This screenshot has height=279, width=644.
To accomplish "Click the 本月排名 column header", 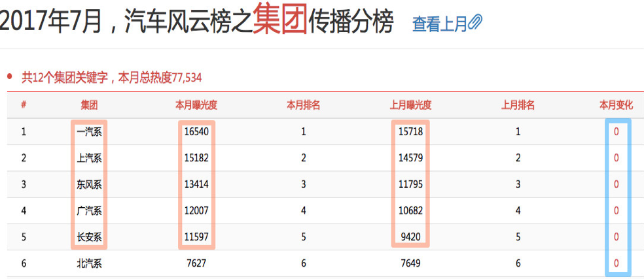I will (304, 105).
